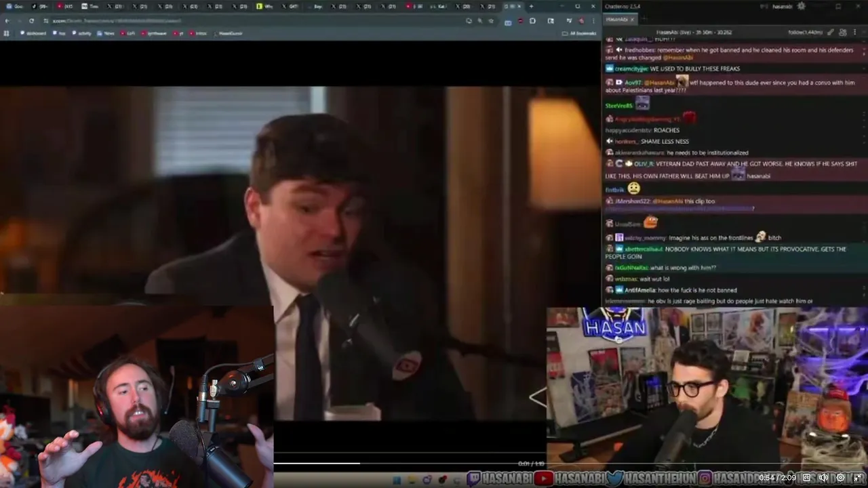
Task: Click the 'how the fuck is he not banned' message
Action: point(697,290)
